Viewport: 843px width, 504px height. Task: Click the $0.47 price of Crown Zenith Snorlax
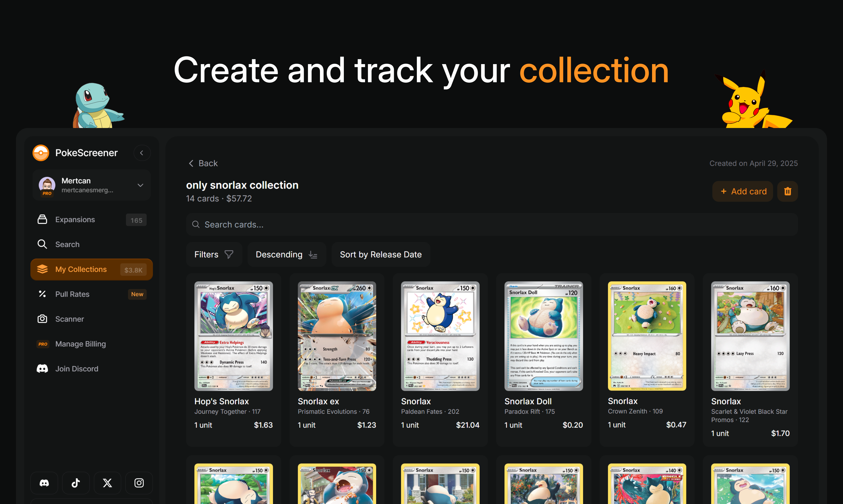click(676, 425)
